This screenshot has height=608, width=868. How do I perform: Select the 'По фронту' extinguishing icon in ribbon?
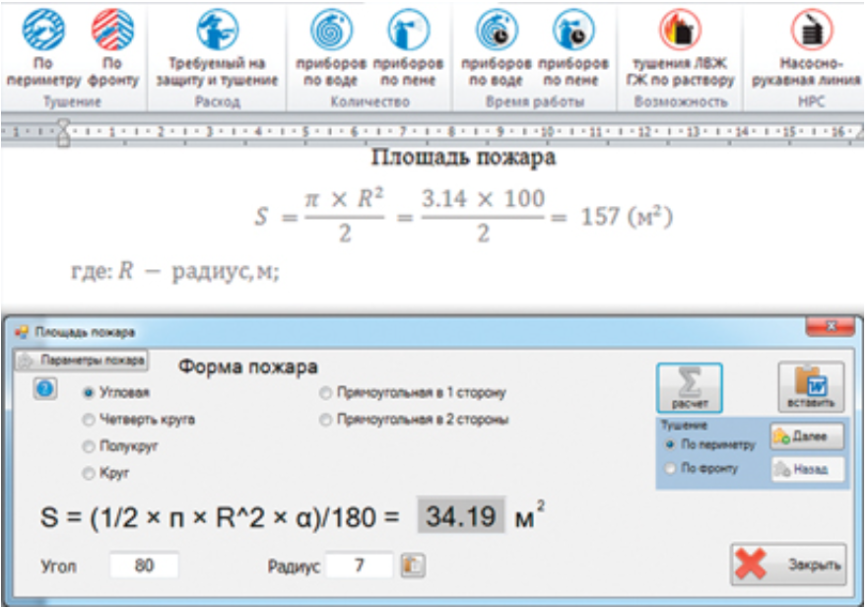(x=112, y=47)
